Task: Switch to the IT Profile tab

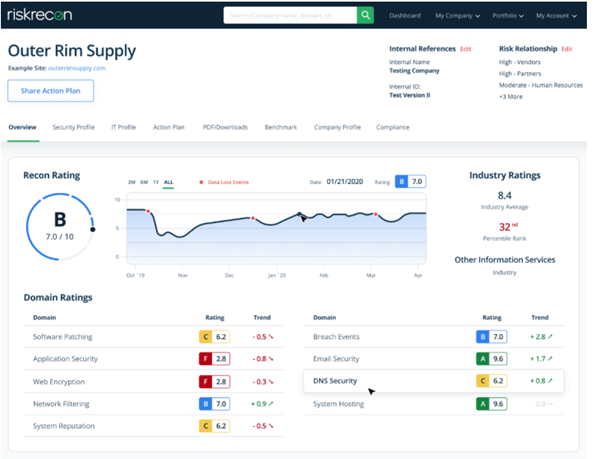Action: (x=123, y=127)
